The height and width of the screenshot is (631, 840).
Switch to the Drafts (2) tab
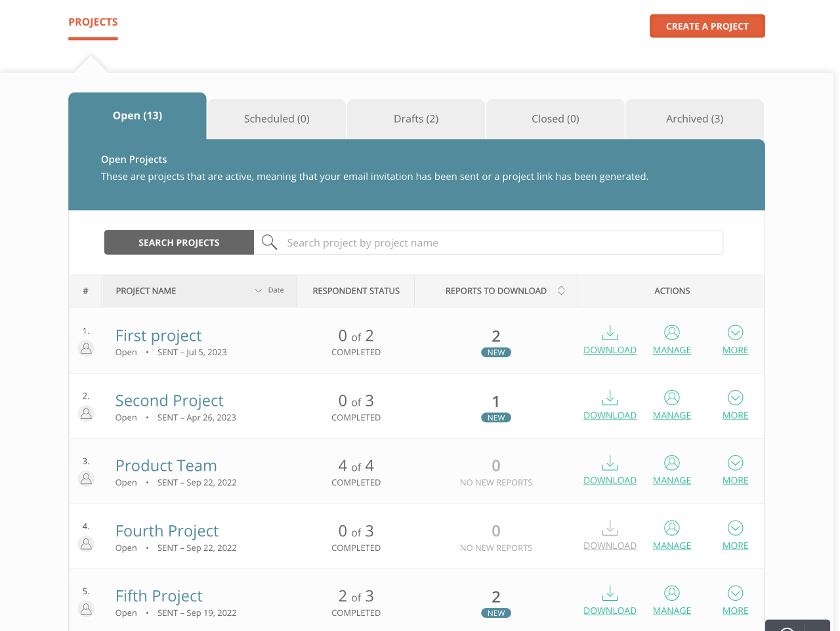pyautogui.click(x=416, y=119)
